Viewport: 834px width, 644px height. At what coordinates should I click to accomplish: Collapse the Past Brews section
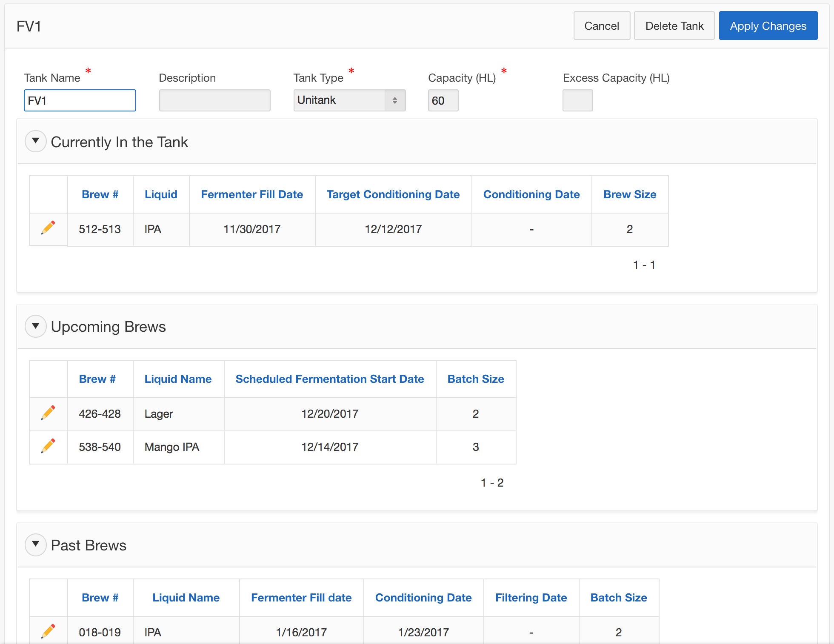pyautogui.click(x=36, y=544)
